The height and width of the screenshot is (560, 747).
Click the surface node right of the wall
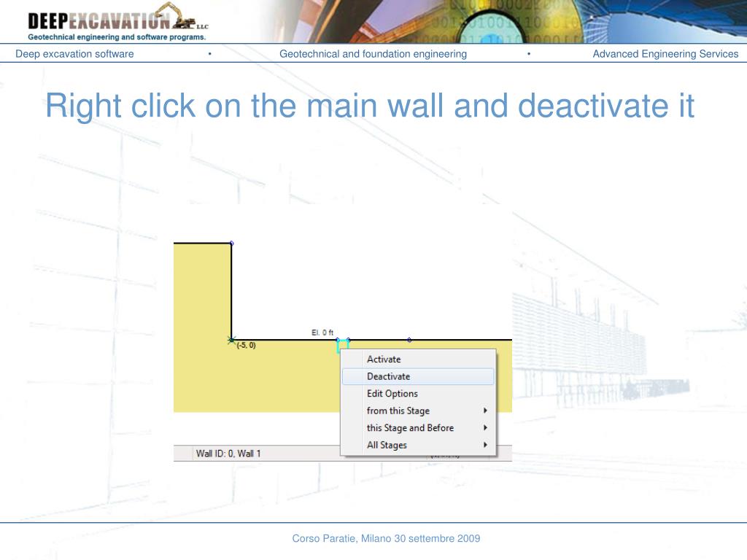click(x=409, y=340)
